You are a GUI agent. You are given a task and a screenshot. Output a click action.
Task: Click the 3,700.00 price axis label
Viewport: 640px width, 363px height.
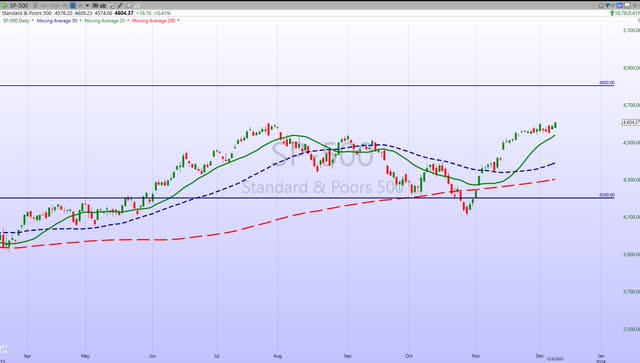631,292
